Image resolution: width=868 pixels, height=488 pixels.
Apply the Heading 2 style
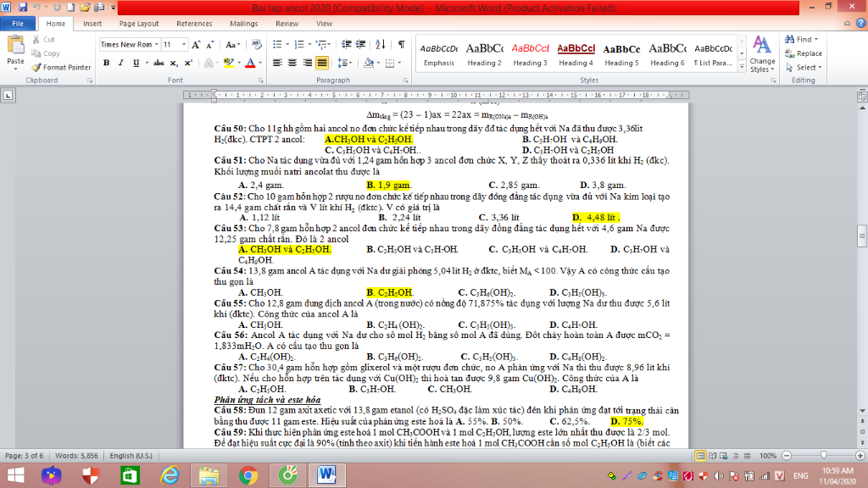[x=484, y=55]
